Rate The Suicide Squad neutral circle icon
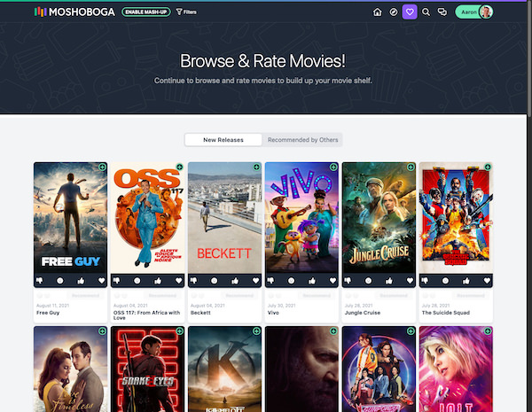This screenshot has height=412, width=532. tap(445, 281)
